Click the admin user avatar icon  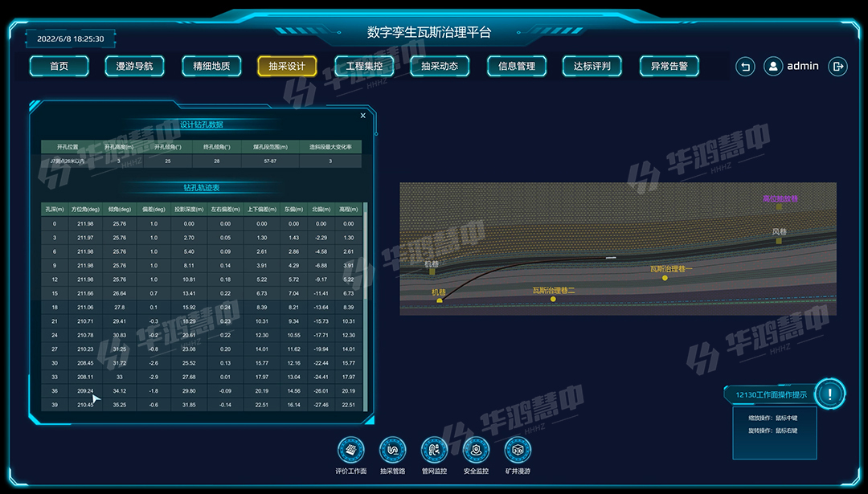pyautogui.click(x=773, y=67)
